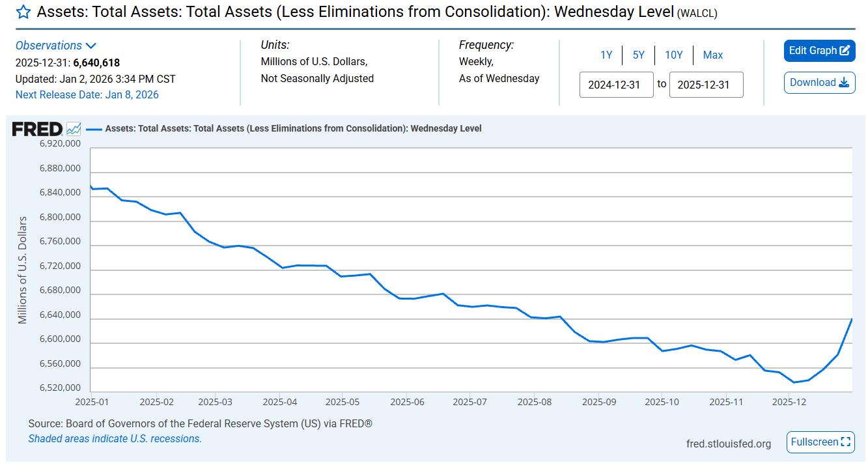868x467 pixels.
Task: Click the line's final point at right edge
Action: click(x=852, y=319)
